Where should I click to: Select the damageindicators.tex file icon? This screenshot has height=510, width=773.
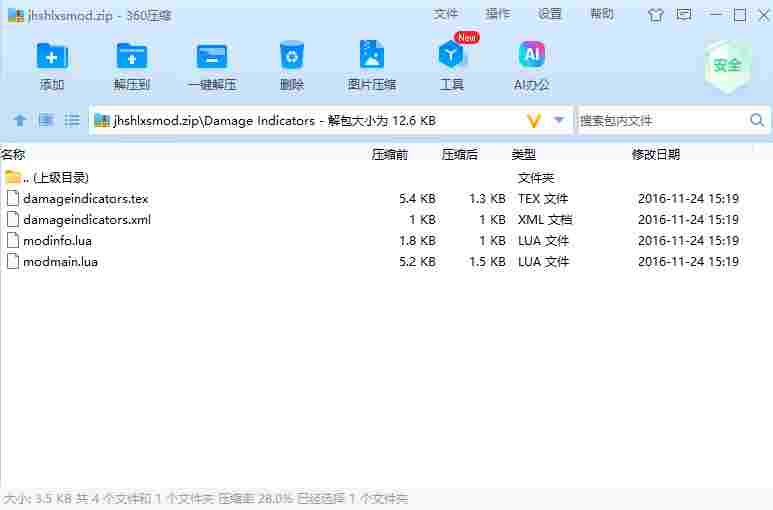13,199
